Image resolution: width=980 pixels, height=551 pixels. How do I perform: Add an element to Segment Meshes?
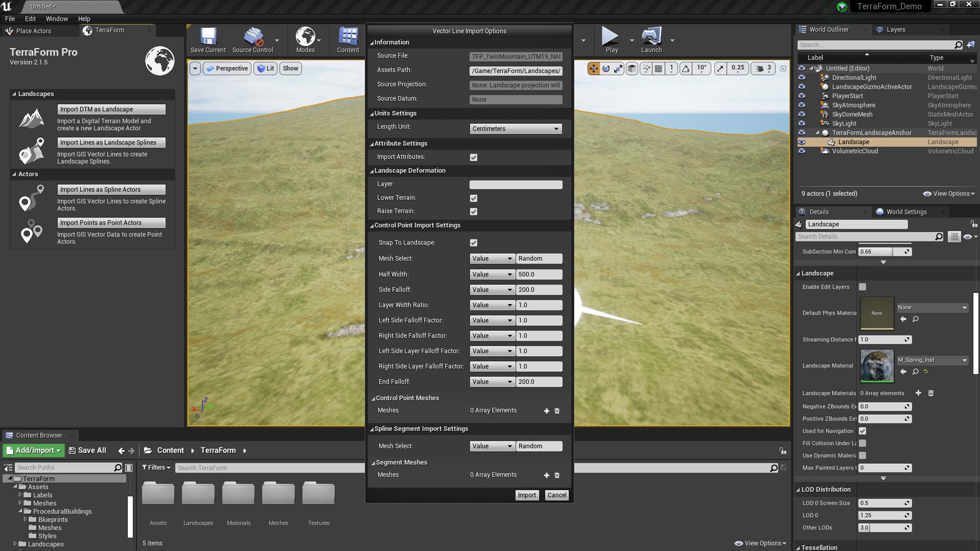coord(547,475)
